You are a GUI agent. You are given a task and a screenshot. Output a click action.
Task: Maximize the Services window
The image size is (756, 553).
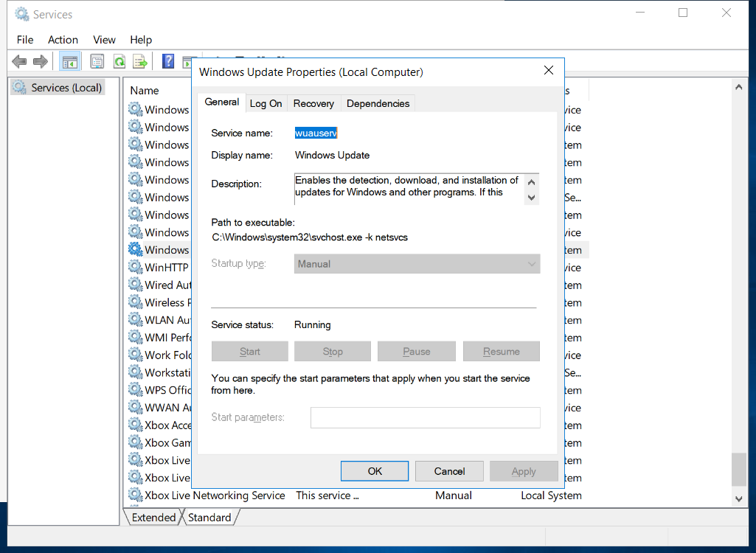[683, 13]
